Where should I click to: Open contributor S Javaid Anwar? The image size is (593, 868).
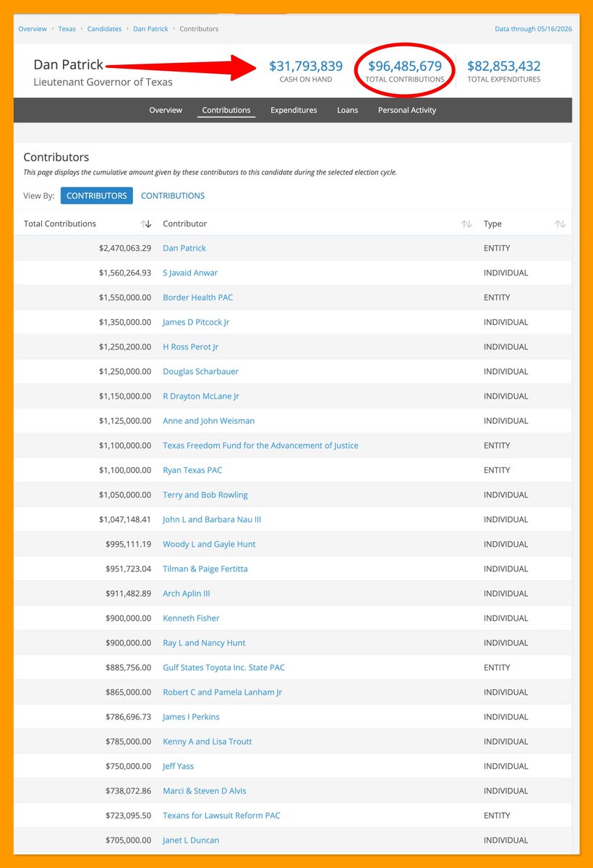[190, 273]
